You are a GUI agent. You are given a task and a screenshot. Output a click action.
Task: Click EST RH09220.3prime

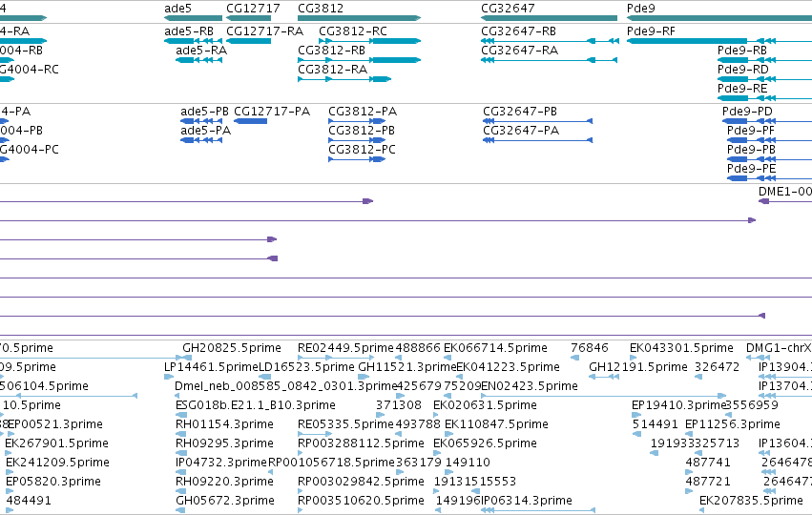(x=224, y=482)
